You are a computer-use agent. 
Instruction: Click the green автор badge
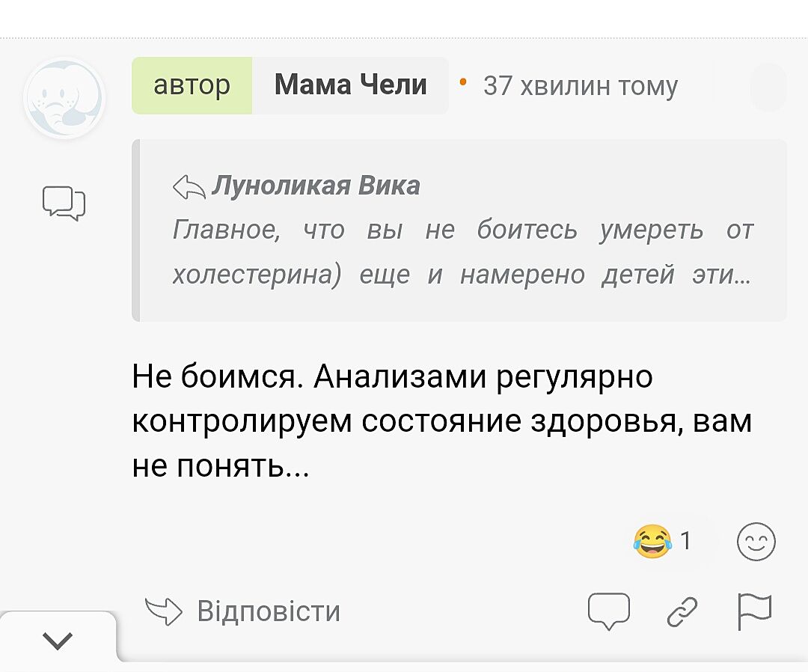click(x=192, y=85)
